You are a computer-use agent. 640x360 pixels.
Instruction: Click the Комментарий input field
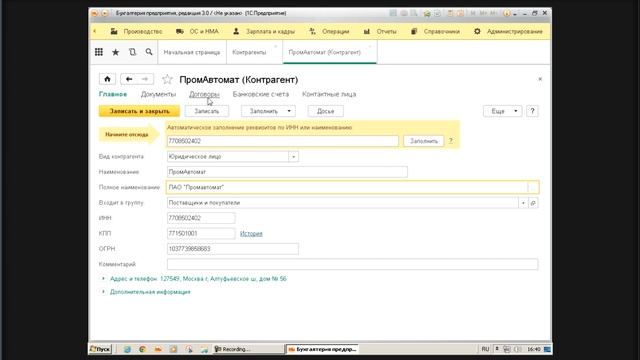pos(352,264)
